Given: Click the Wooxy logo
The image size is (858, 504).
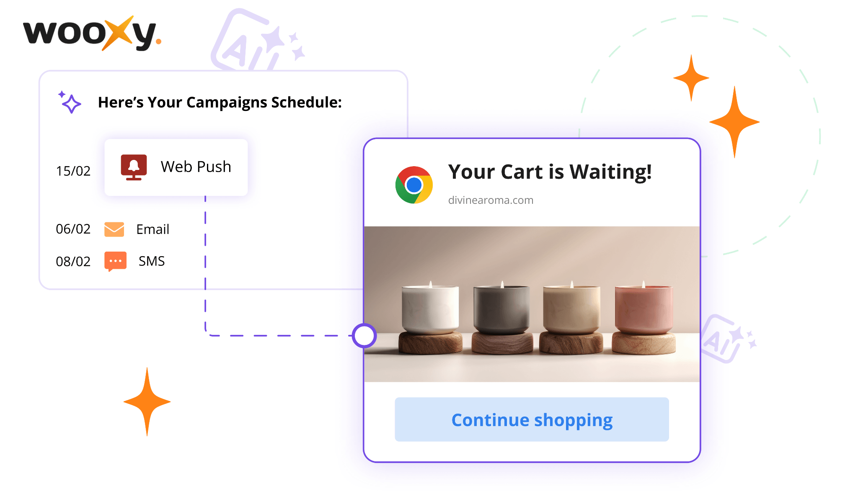Looking at the screenshot, I should coord(92,33).
